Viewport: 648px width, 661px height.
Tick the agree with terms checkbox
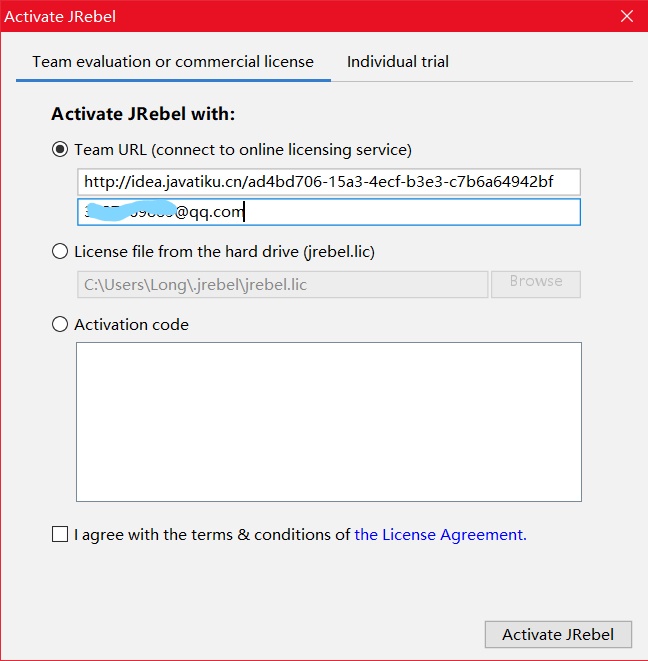point(60,534)
